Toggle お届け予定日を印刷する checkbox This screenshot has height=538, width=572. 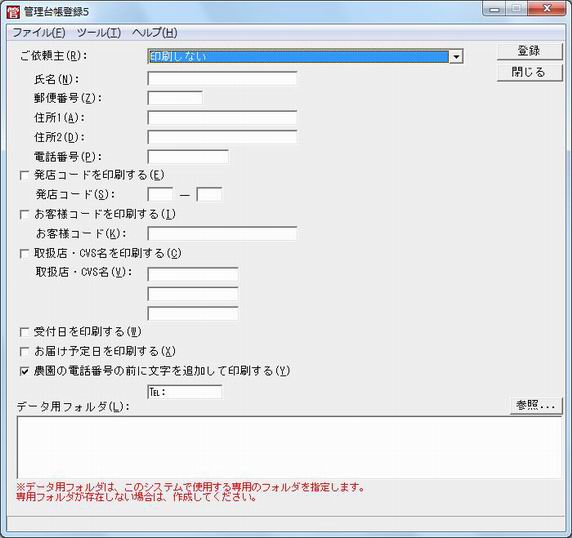pos(24,352)
